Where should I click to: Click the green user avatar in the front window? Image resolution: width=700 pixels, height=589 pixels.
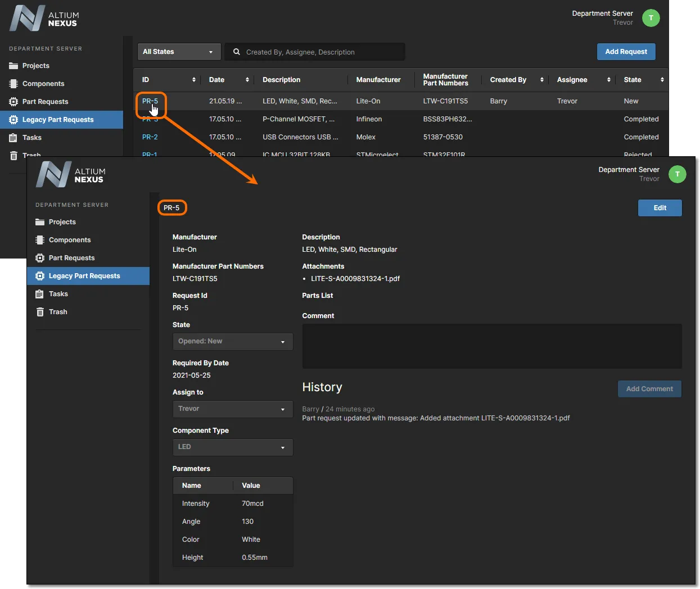pyautogui.click(x=677, y=174)
